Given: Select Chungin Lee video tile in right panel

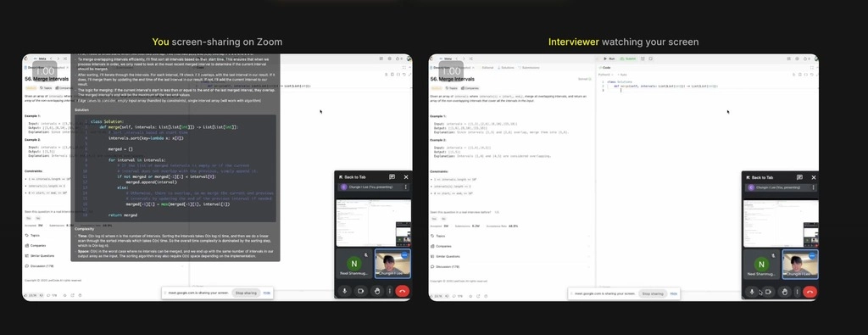Looking at the screenshot, I should tap(800, 265).
